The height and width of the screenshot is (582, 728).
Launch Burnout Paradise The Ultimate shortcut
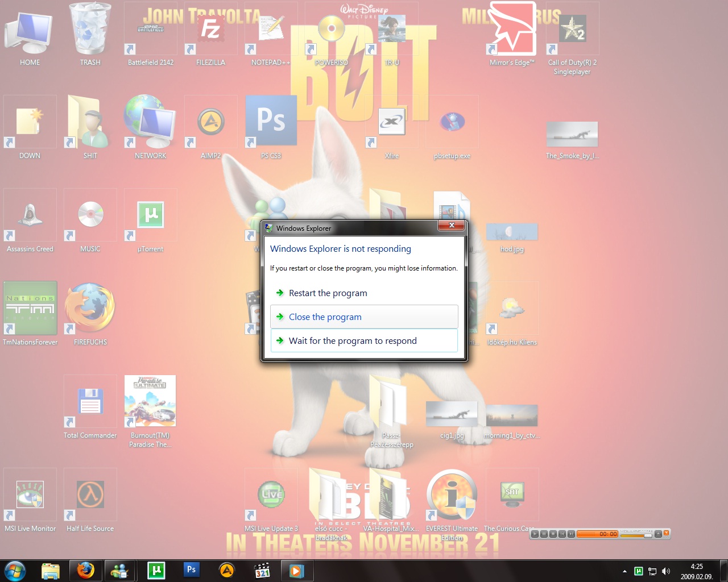(150, 411)
